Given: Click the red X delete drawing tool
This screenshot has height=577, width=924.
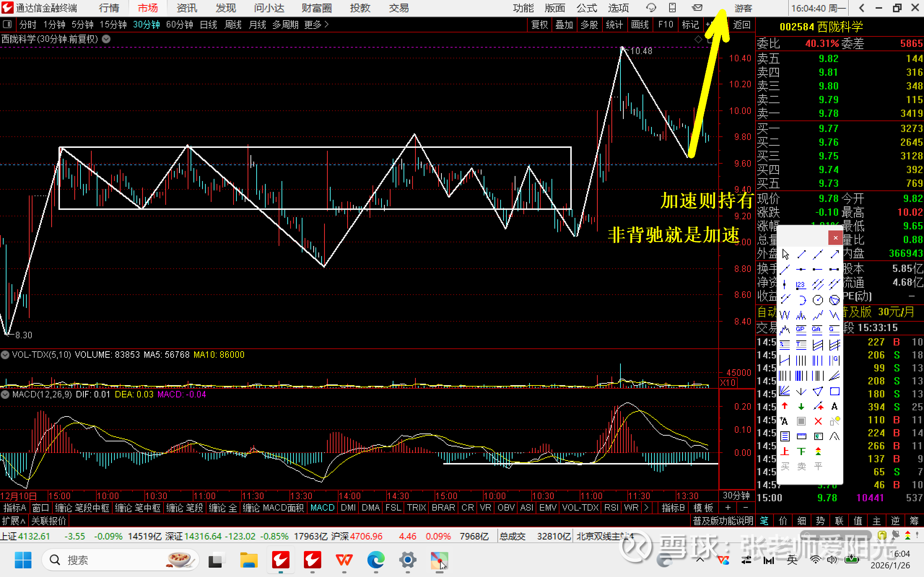Looking at the screenshot, I should coord(818,421).
